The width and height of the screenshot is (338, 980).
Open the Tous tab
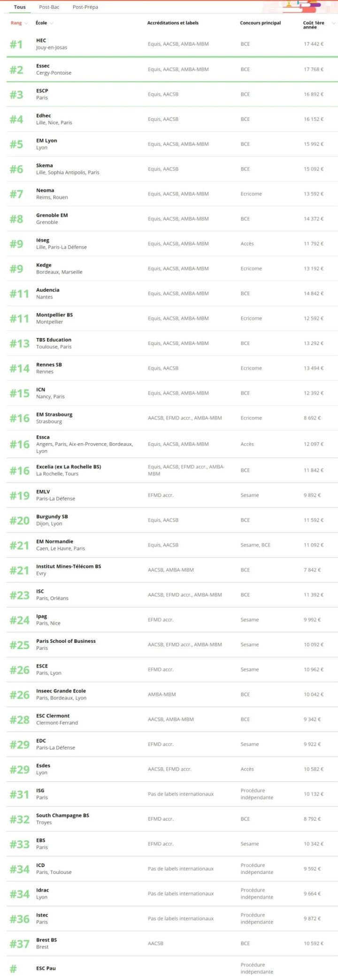(x=20, y=7)
